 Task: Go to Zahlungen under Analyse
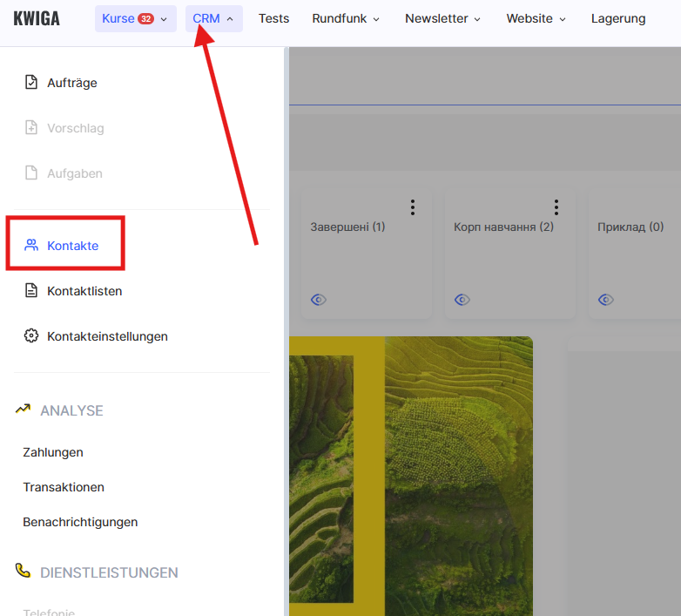[53, 452]
